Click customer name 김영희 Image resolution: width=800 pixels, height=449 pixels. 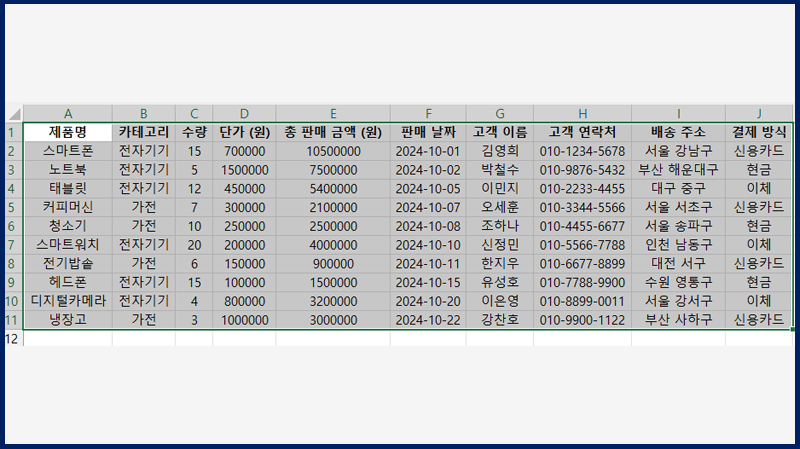coord(500,152)
